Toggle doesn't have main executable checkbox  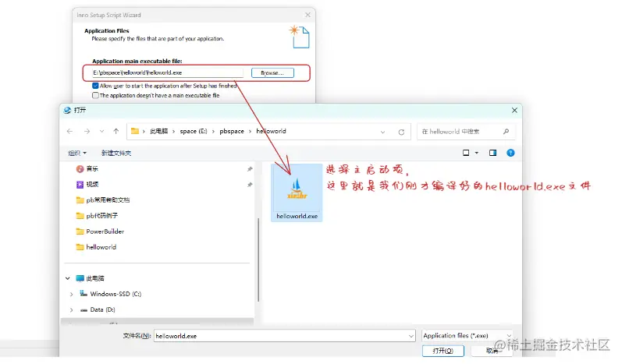coord(95,95)
